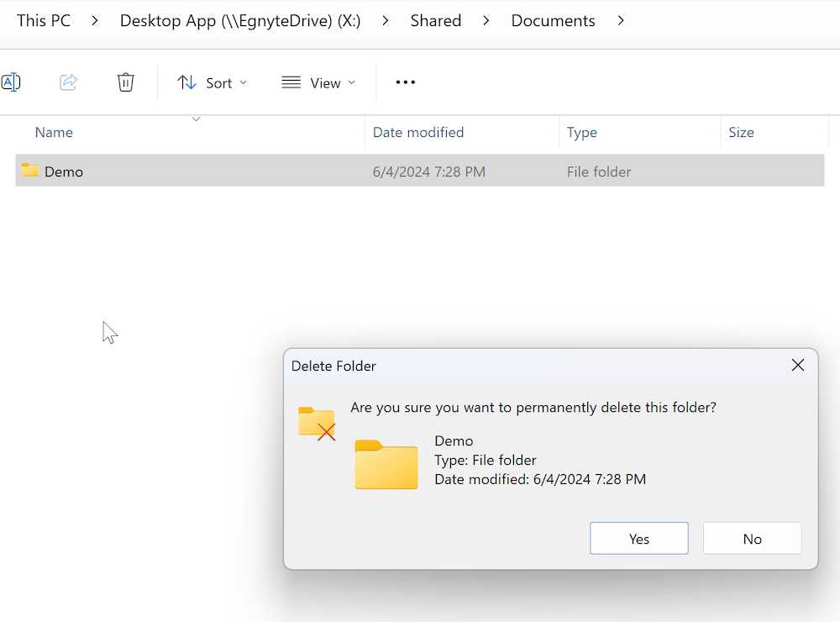The width and height of the screenshot is (840, 622).
Task: Open the three-dot See more menu
Action: tap(406, 82)
